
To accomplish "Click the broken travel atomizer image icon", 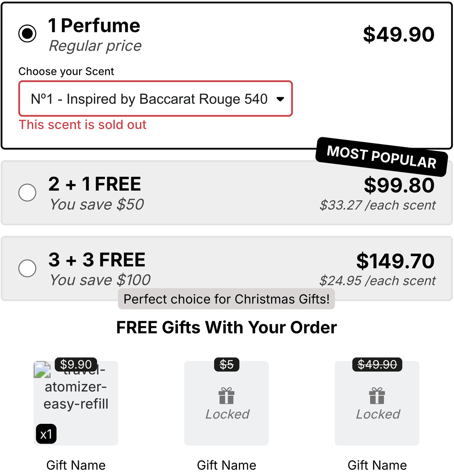I will (x=42, y=370).
